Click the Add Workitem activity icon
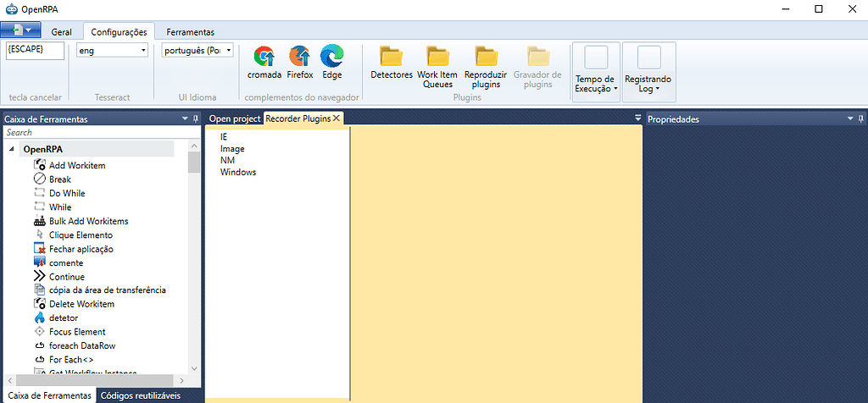Image resolution: width=868 pixels, height=403 pixels. [x=39, y=165]
